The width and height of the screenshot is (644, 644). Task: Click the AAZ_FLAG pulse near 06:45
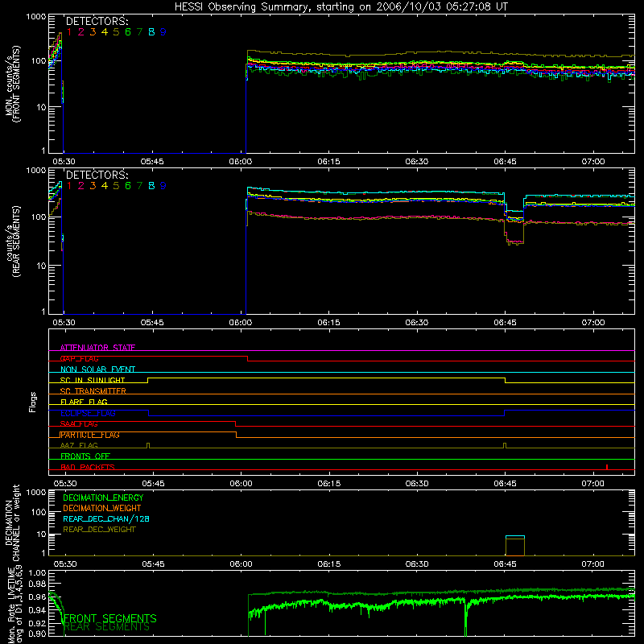(505, 446)
